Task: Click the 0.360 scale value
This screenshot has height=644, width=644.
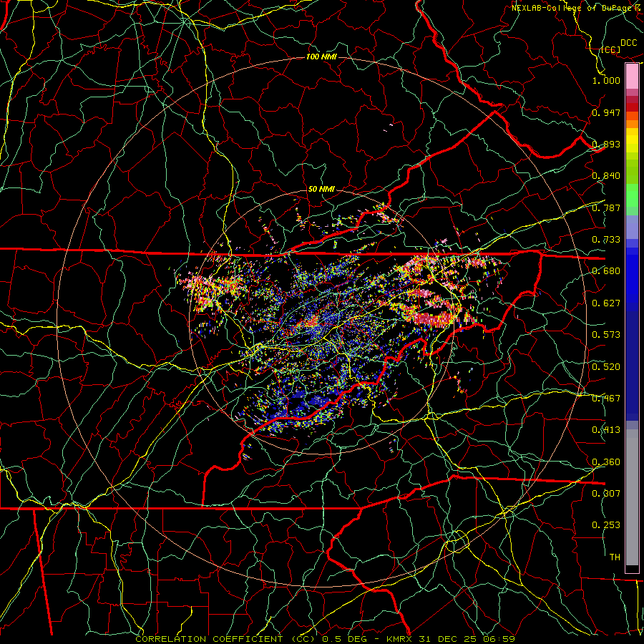Action: point(606,462)
